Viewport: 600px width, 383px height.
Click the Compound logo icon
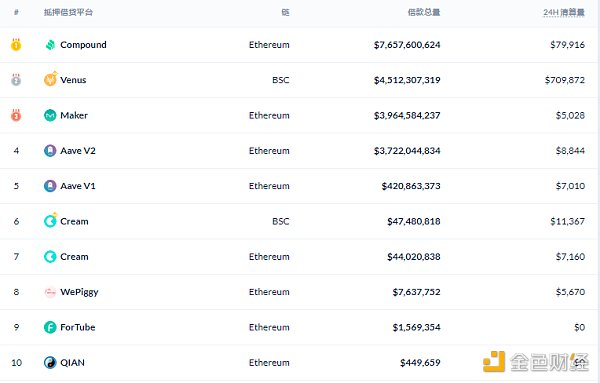pos(50,45)
